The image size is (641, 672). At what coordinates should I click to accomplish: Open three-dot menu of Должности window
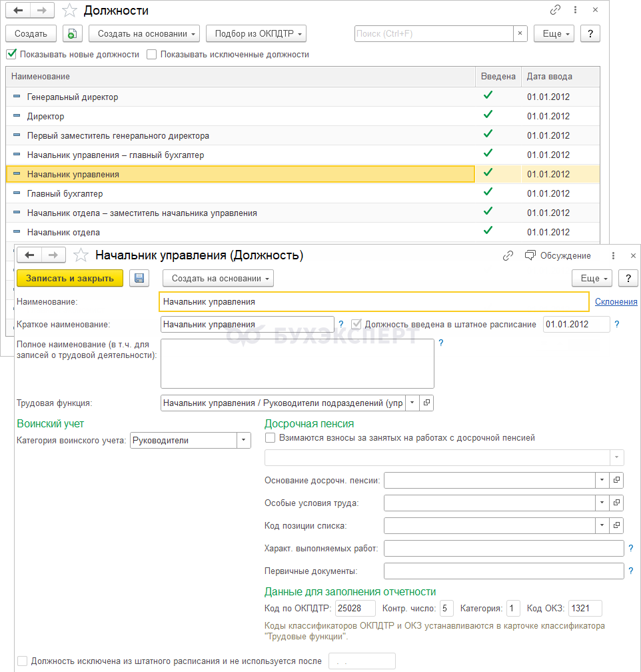(x=575, y=10)
